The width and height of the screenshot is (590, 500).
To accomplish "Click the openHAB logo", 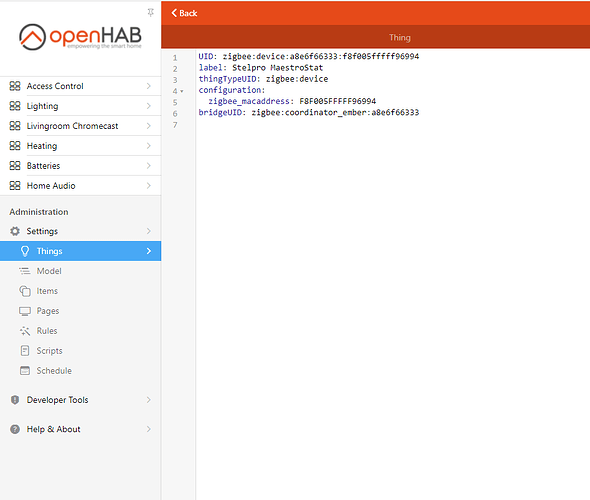I will tap(80, 37).
